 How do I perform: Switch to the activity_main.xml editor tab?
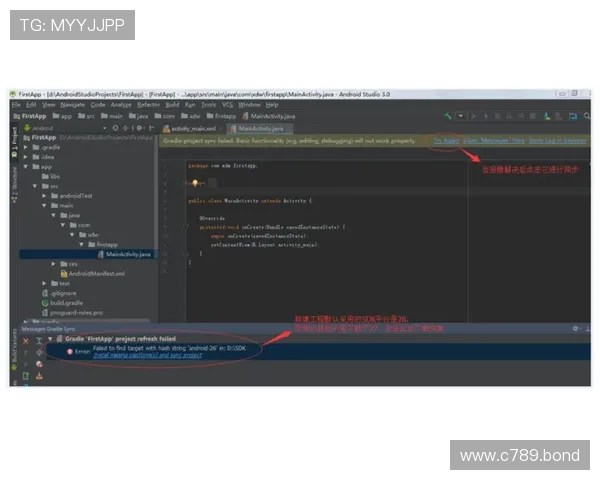click(191, 129)
